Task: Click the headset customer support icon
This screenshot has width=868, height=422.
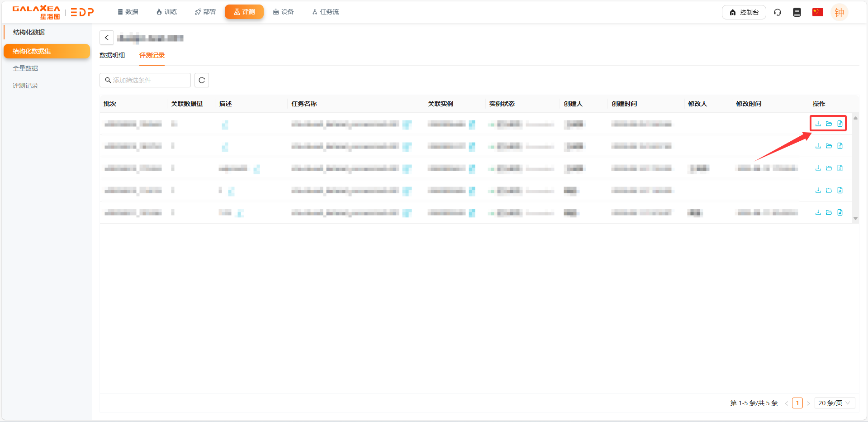Action: coord(777,12)
